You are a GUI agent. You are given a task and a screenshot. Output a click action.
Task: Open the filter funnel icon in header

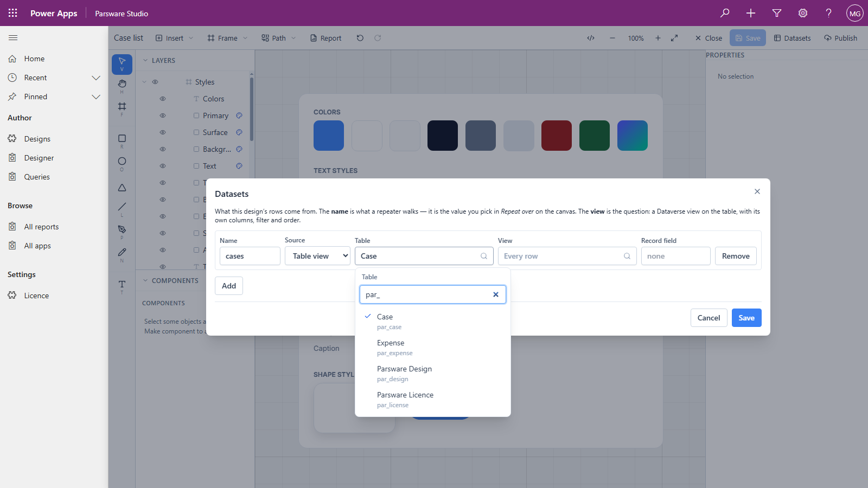coord(777,13)
